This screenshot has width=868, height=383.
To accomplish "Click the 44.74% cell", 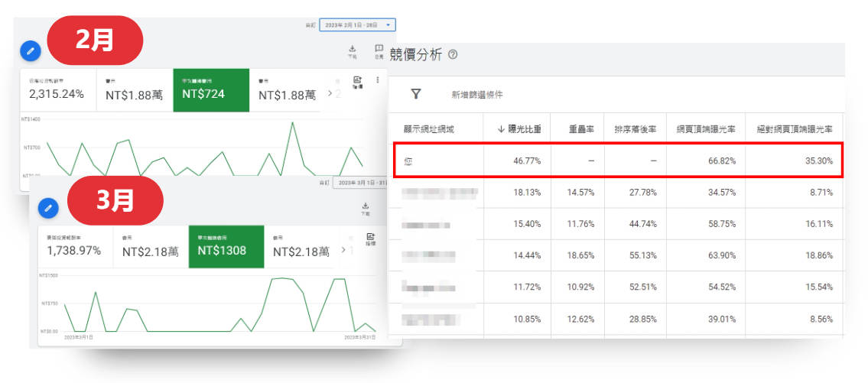I will pyautogui.click(x=642, y=223).
